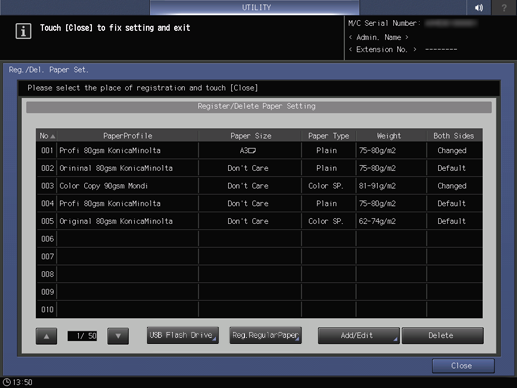Select row 003 Color Copy 90gsm Mondi
This screenshot has height=388, width=517.
click(x=259, y=186)
